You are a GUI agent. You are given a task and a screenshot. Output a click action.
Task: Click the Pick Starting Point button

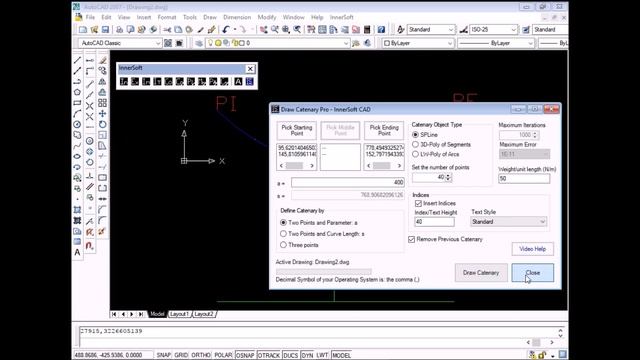[x=297, y=131]
